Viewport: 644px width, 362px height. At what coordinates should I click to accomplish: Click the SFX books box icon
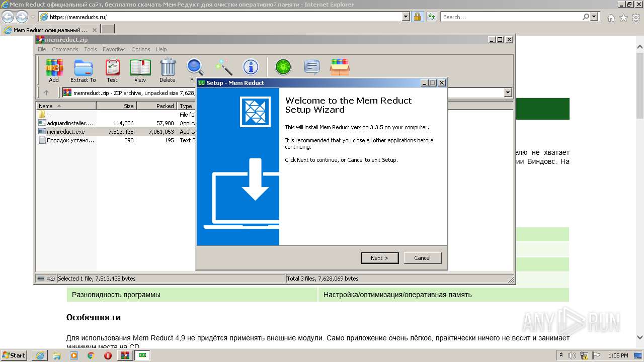pos(340,67)
